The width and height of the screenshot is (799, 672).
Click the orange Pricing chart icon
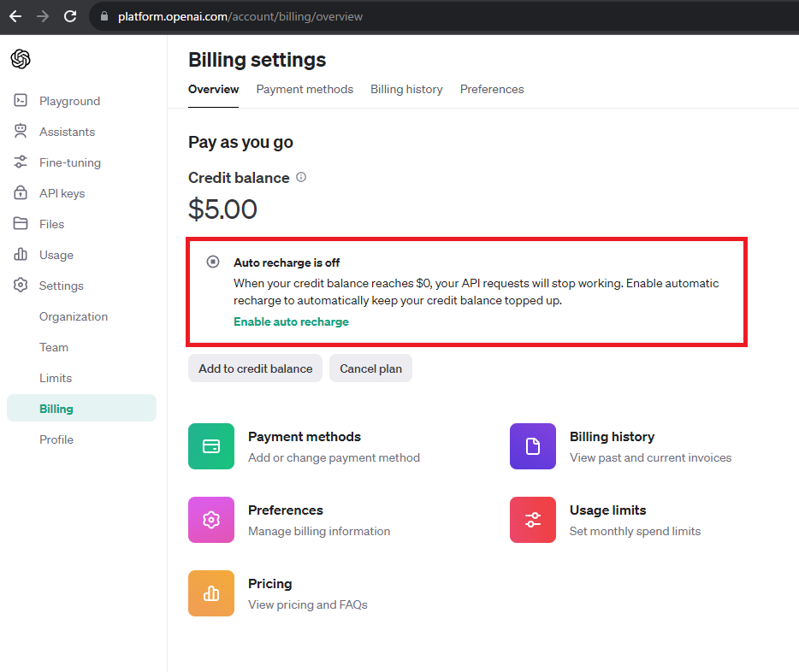point(211,593)
